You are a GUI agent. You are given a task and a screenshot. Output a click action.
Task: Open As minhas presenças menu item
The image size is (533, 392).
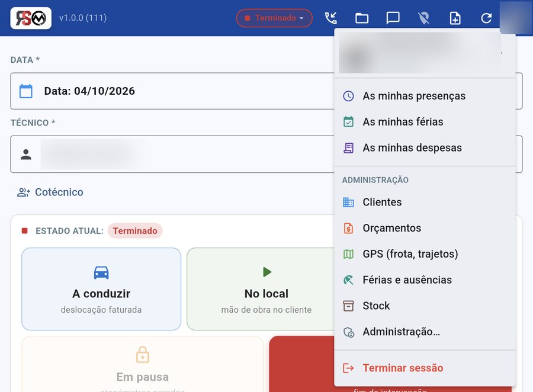(x=425, y=96)
